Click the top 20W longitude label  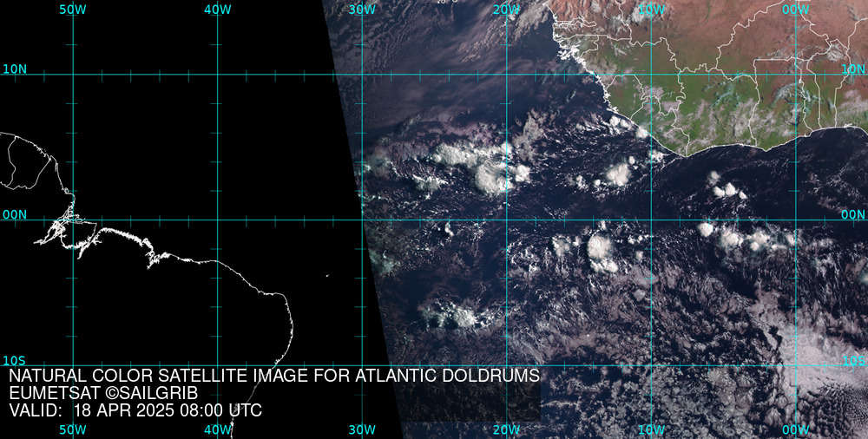click(507, 10)
